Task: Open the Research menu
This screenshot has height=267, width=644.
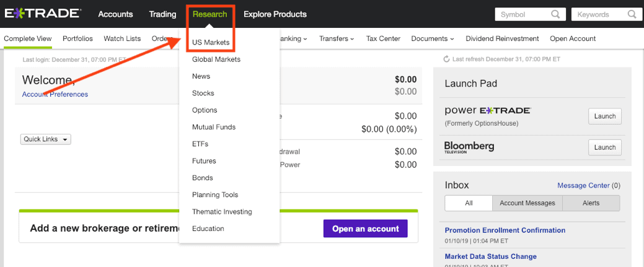Action: (210, 14)
